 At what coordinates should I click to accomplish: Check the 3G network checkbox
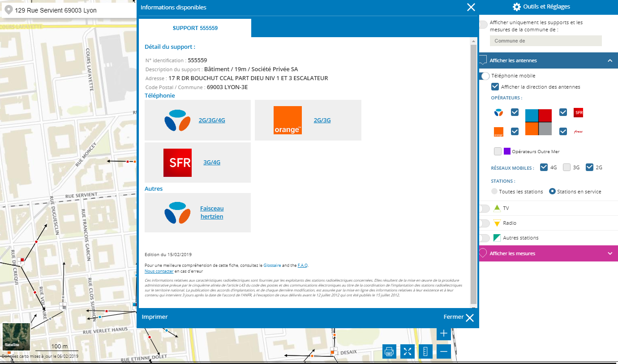566,167
